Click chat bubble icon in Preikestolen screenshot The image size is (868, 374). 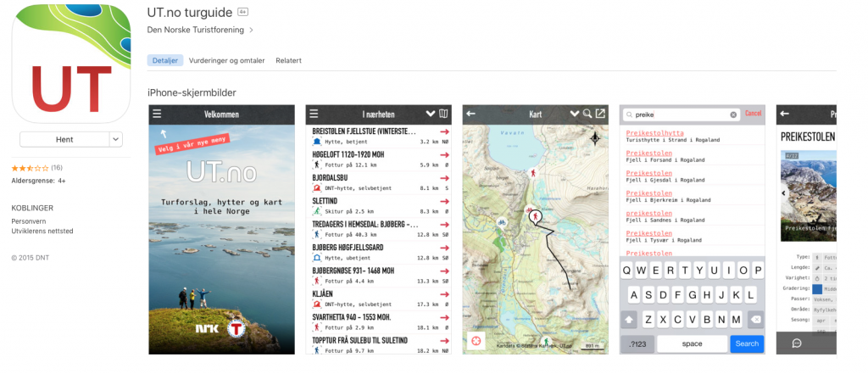coord(797,343)
